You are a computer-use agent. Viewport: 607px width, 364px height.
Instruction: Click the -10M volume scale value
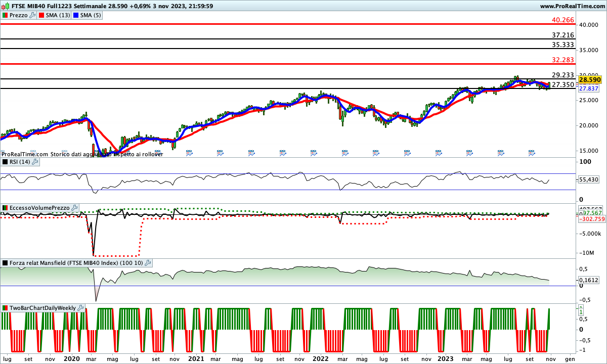click(x=587, y=253)
